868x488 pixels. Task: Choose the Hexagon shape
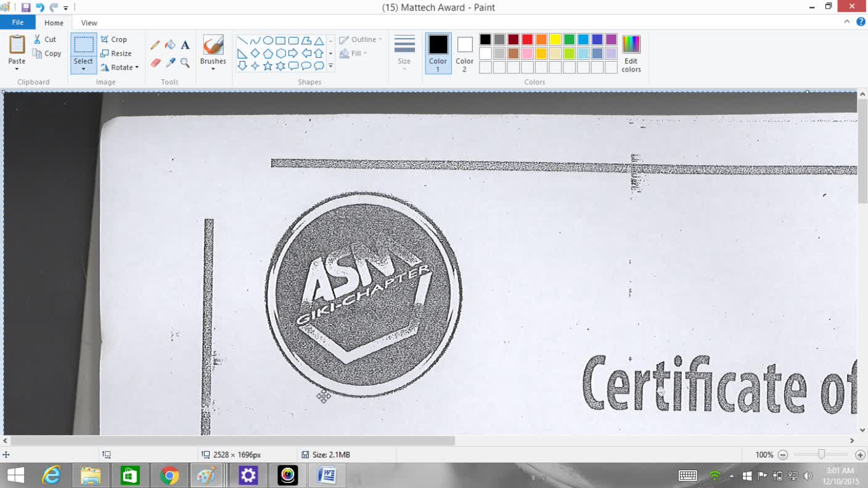pos(280,54)
